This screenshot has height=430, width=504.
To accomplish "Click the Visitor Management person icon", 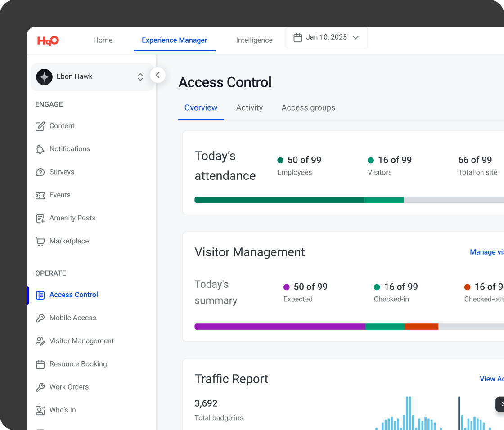I will [40, 341].
